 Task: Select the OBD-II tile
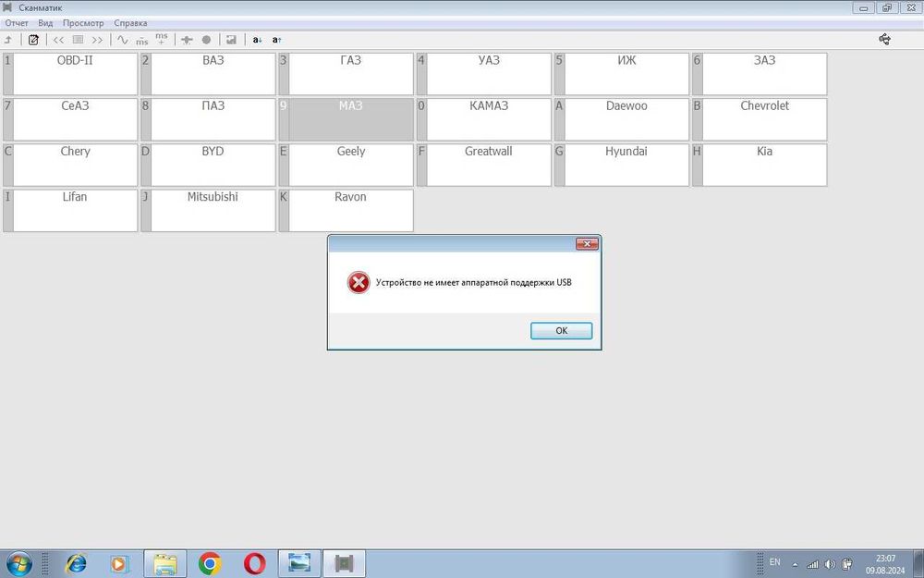coord(71,74)
